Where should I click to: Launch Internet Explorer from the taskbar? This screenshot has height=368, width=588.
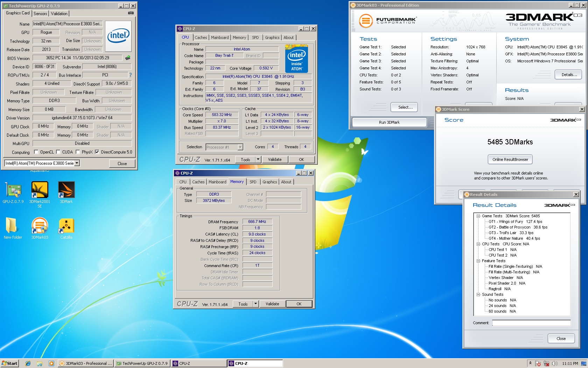tap(28, 363)
